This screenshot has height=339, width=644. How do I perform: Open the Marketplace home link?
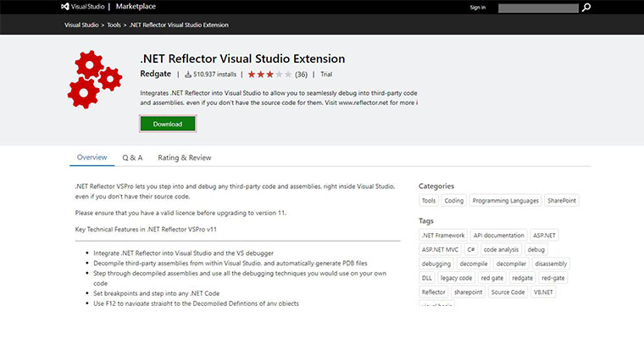(136, 7)
